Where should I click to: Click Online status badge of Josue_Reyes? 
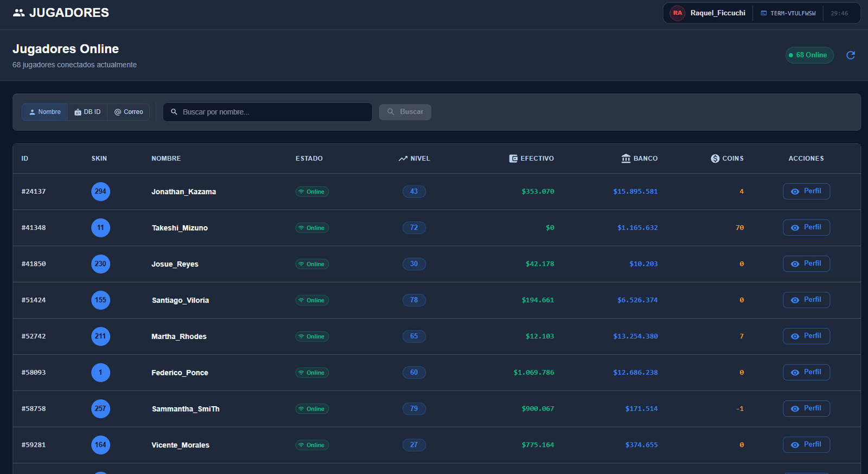(x=312, y=264)
